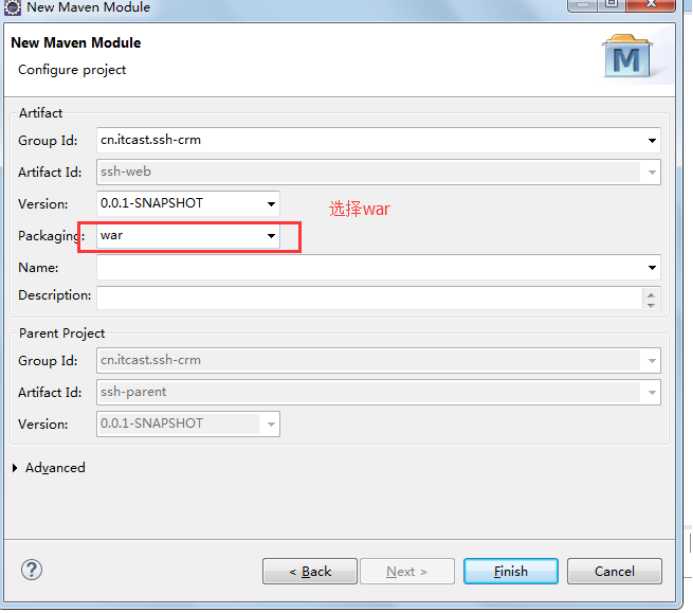The width and height of the screenshot is (693, 613).
Task: Open the Artifact Id ssh-web dropdown arrow
Action: [652, 172]
